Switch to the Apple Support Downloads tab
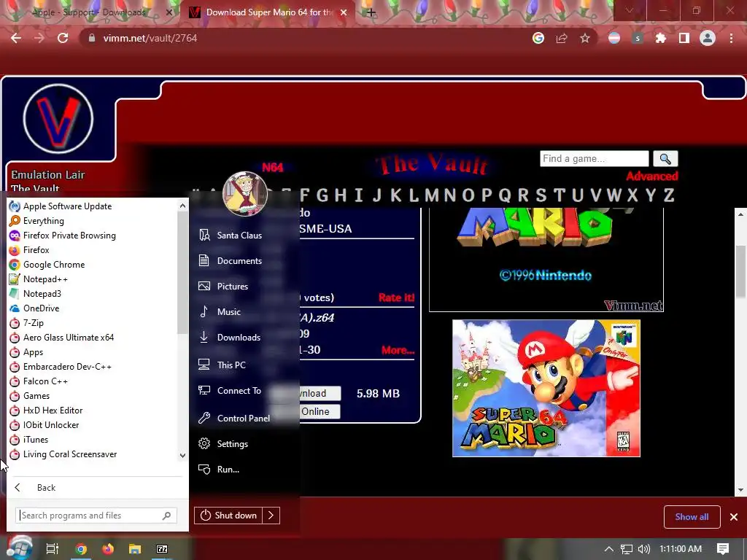The height and width of the screenshot is (560, 747). pos(89,12)
